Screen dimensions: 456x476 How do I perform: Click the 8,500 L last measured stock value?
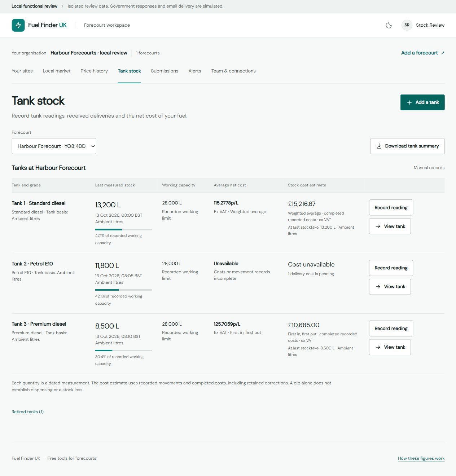pos(107,326)
